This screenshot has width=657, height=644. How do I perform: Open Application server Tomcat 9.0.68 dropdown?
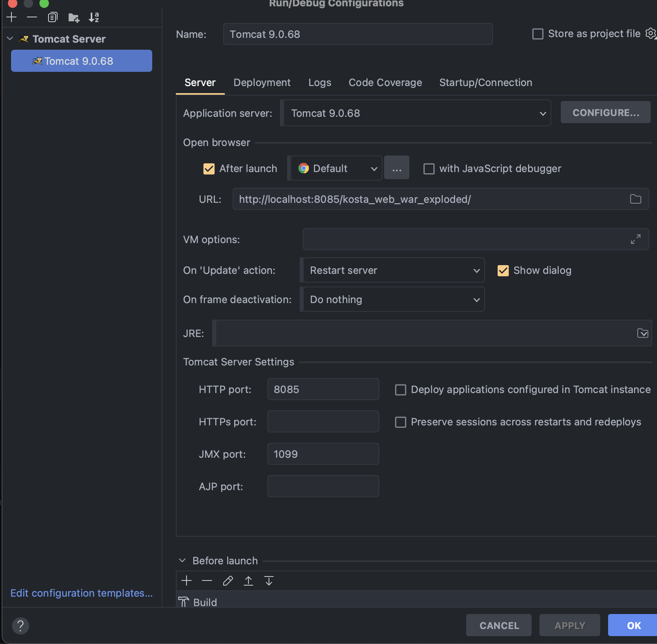click(417, 113)
